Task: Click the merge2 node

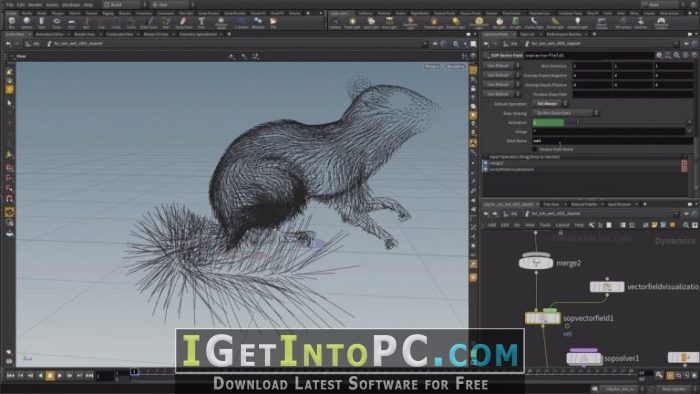Action: click(x=536, y=262)
